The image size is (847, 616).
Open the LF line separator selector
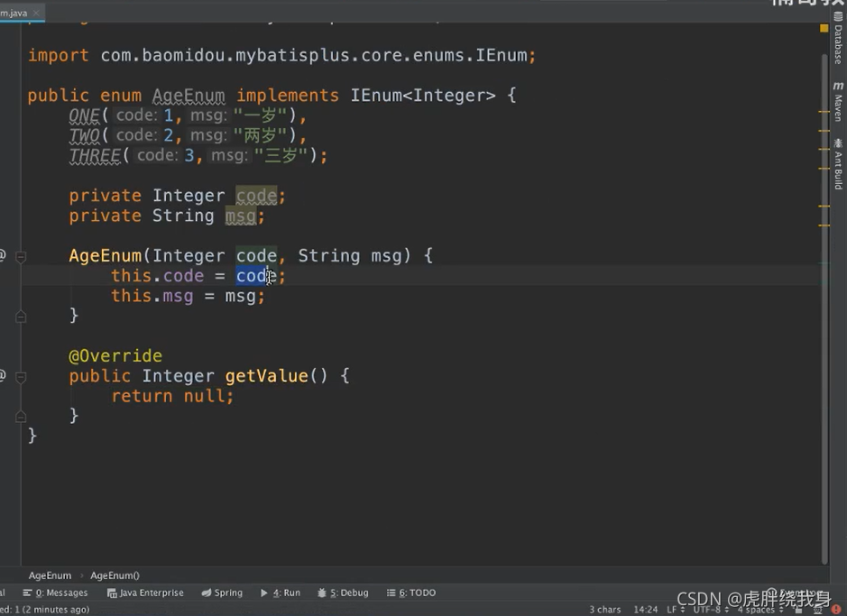[676, 610]
